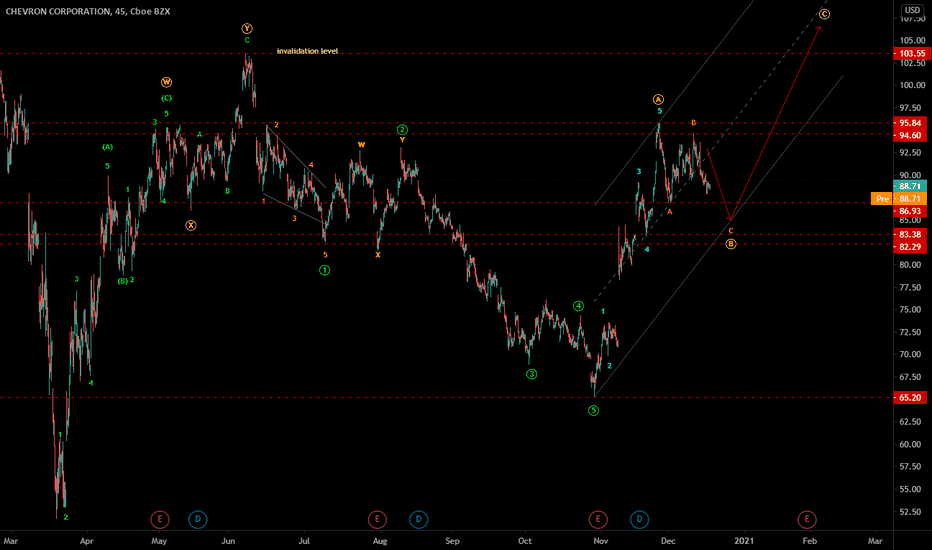932x550 pixels.
Task: Click the 65.20 red price label
Action: coord(910,397)
